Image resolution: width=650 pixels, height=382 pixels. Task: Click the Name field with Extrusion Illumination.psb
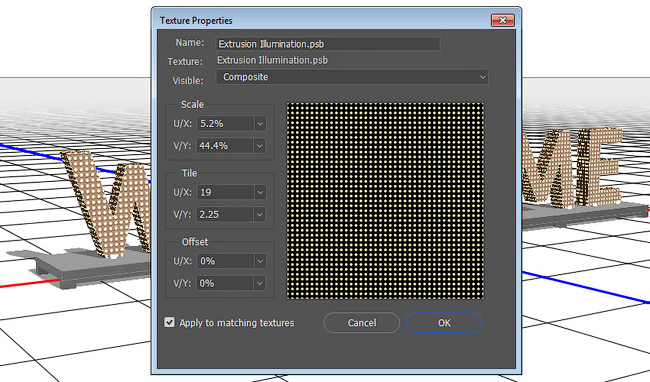[x=327, y=44]
